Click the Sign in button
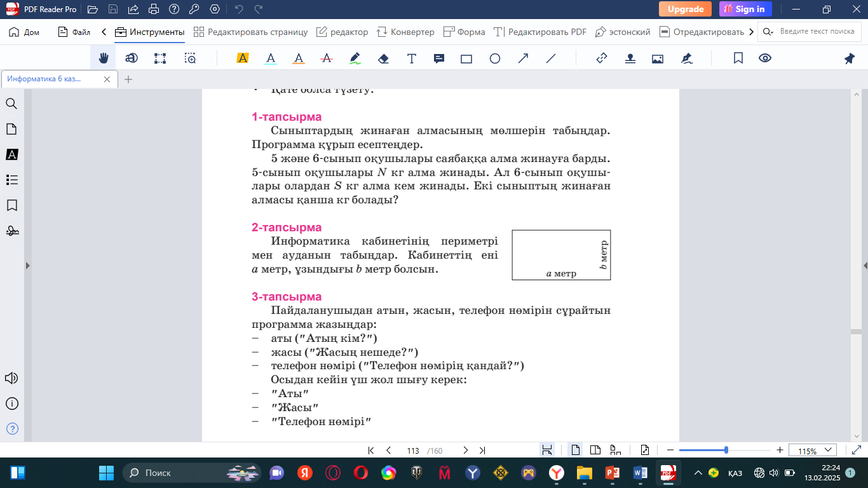This screenshot has height=488, width=868. click(x=745, y=9)
